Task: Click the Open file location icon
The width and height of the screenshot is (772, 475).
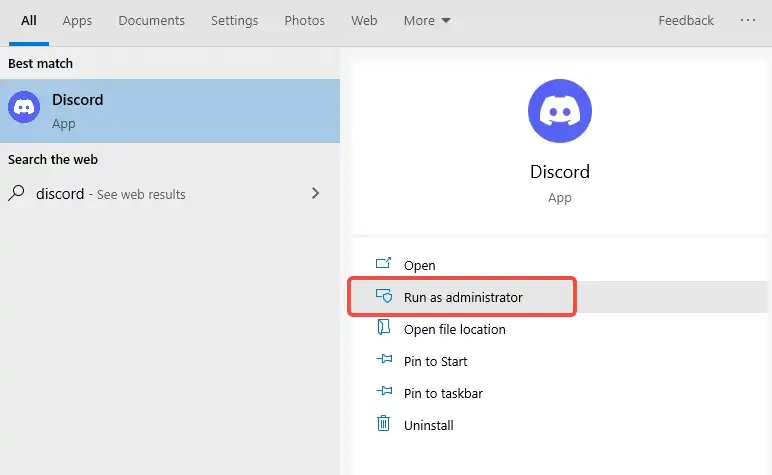Action: (384, 327)
